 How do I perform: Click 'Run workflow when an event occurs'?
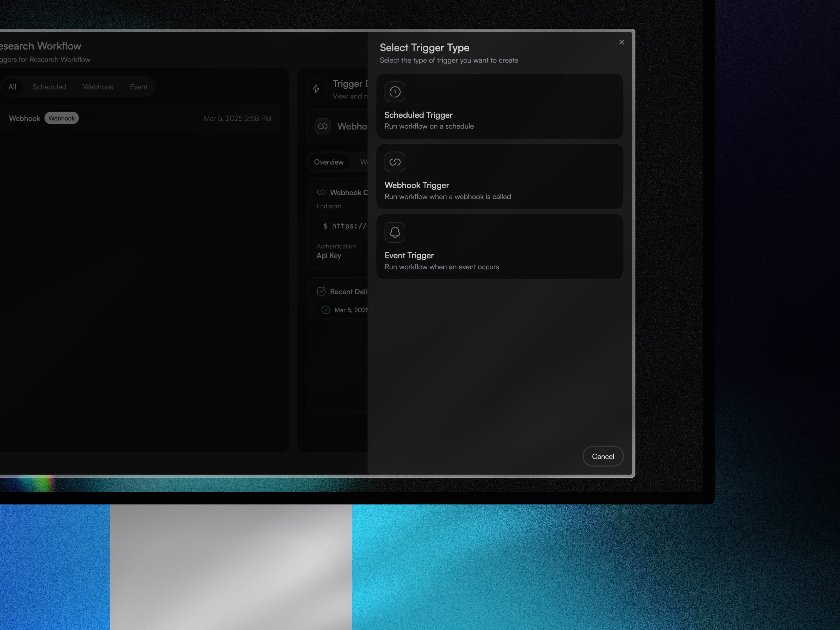pyautogui.click(x=442, y=267)
